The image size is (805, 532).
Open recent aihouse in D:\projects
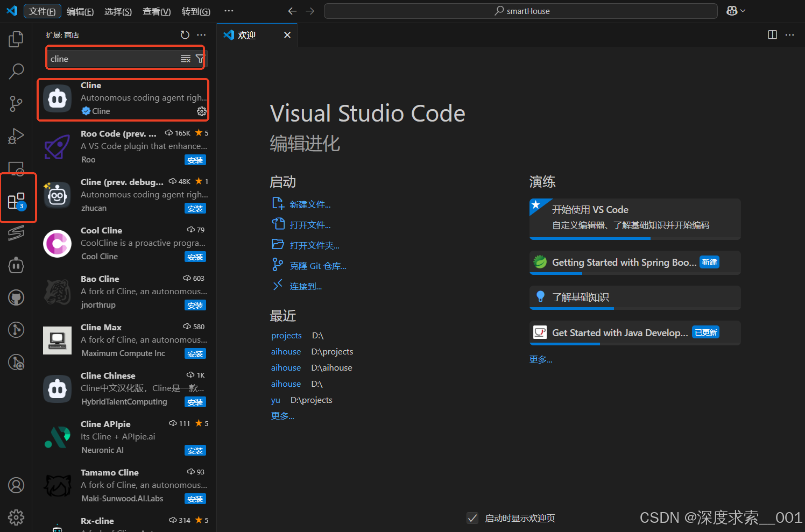286,351
